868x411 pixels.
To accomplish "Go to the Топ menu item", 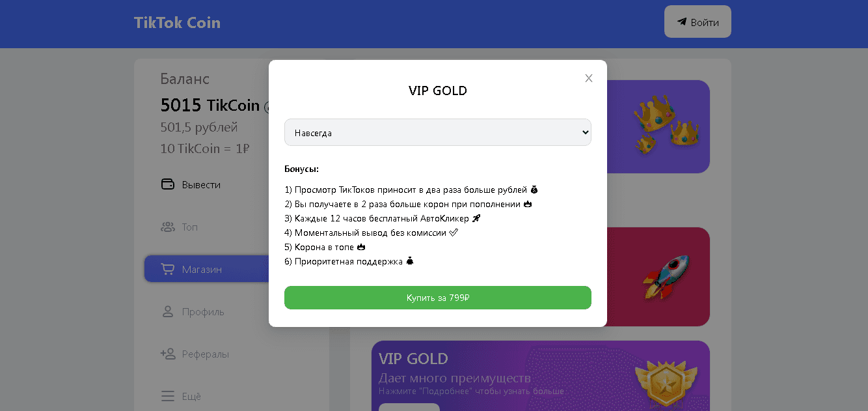I will (x=190, y=227).
